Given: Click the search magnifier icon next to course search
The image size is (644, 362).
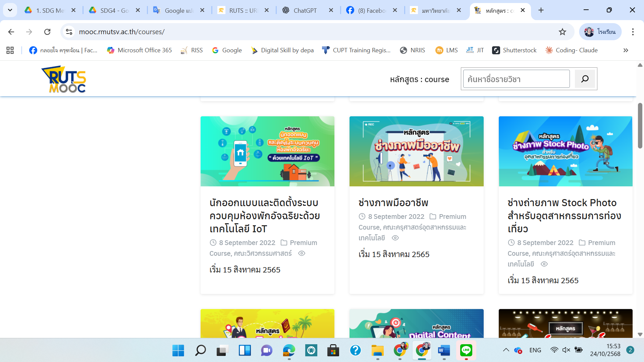Looking at the screenshot, I should tap(585, 79).
